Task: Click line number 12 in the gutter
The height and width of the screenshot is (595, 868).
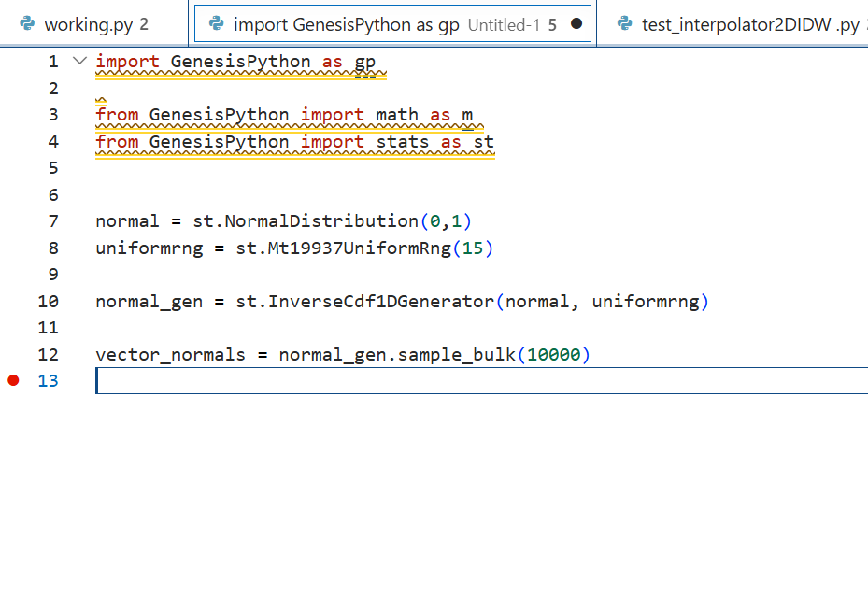Action: (x=49, y=355)
